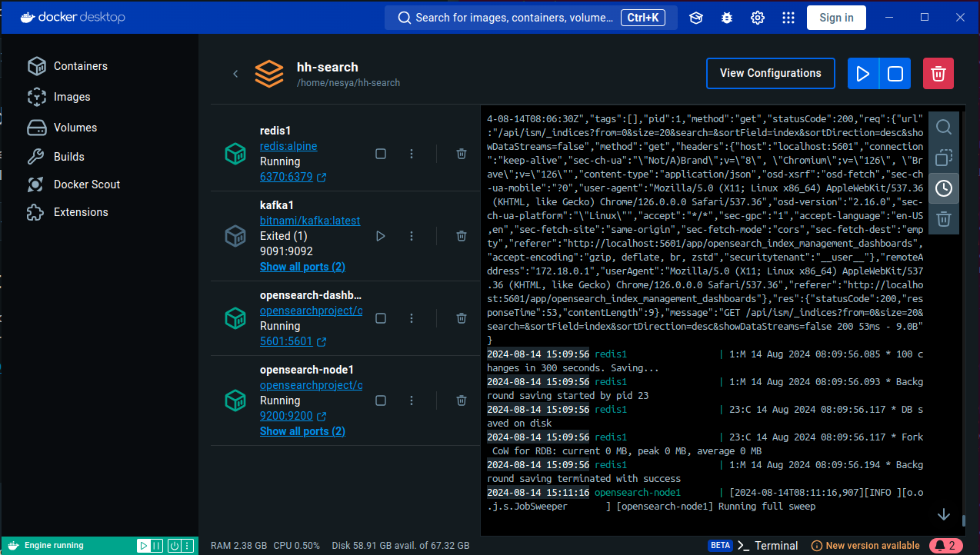Open more actions menu for redis1
Screen dimensions: 980x555
412,154
